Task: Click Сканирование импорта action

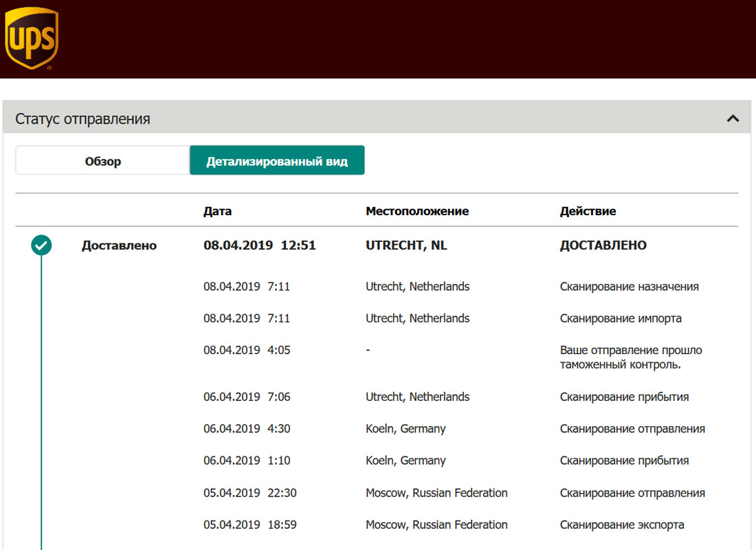Action: tap(621, 318)
